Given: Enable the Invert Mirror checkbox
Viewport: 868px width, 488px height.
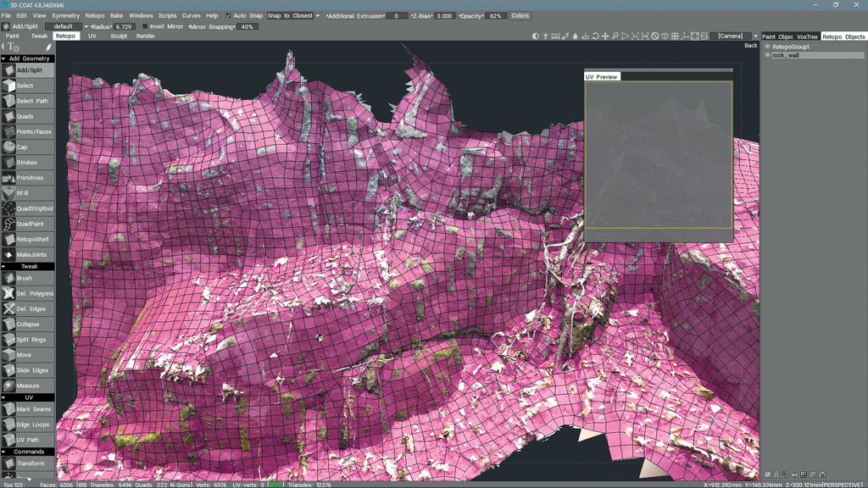Looking at the screenshot, I should point(145,26).
